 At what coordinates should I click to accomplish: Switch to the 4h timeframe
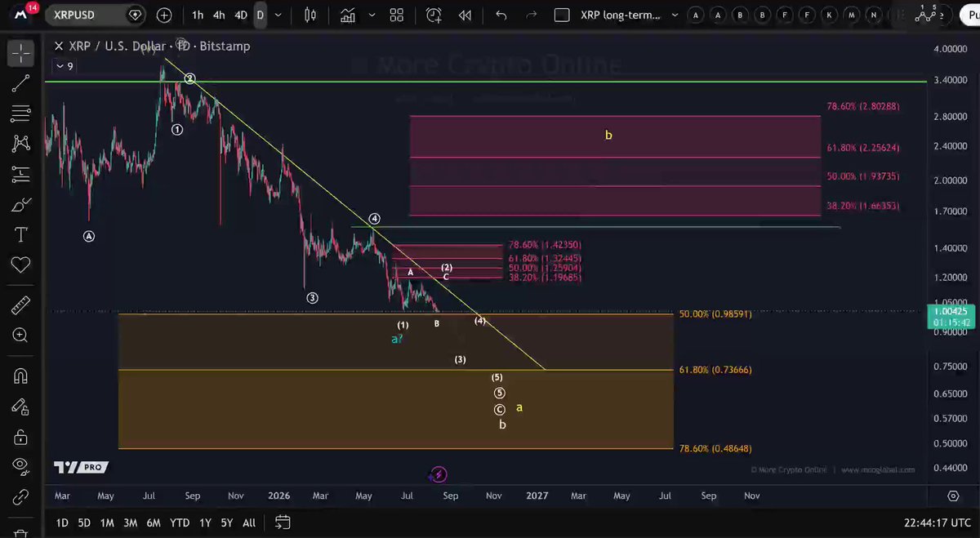point(219,15)
